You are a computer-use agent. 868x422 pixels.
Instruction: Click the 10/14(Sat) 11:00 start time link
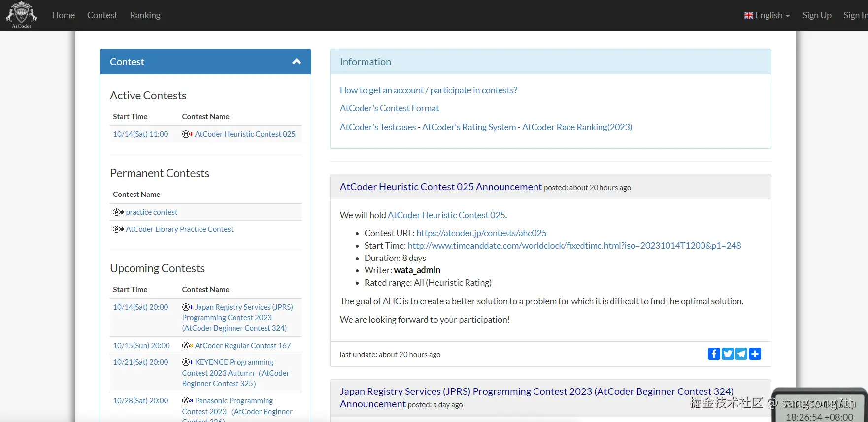click(140, 134)
